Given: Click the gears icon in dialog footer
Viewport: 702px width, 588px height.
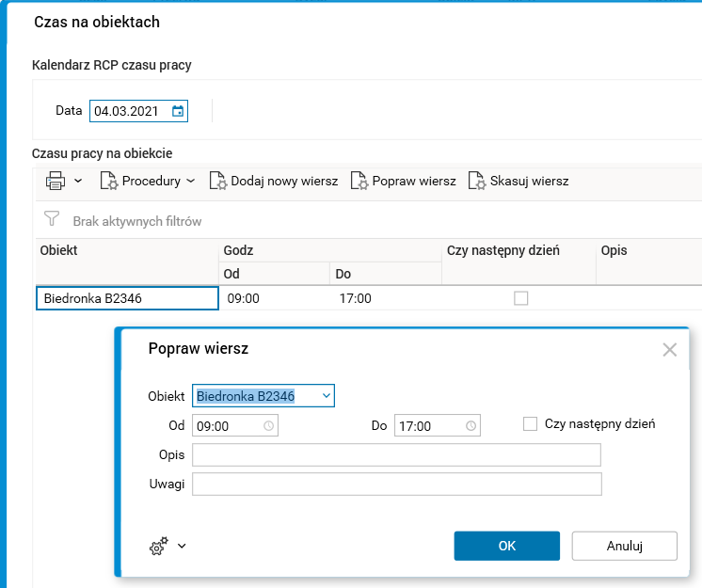Looking at the screenshot, I should point(159,546).
